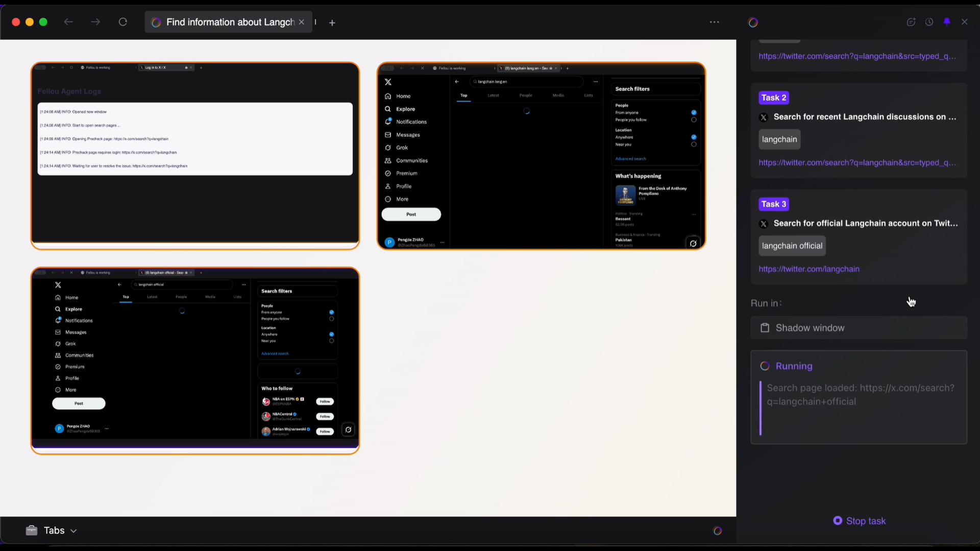Select 'People you follow' in lang:en window
Screen dimensions: 980x551
[694, 120]
